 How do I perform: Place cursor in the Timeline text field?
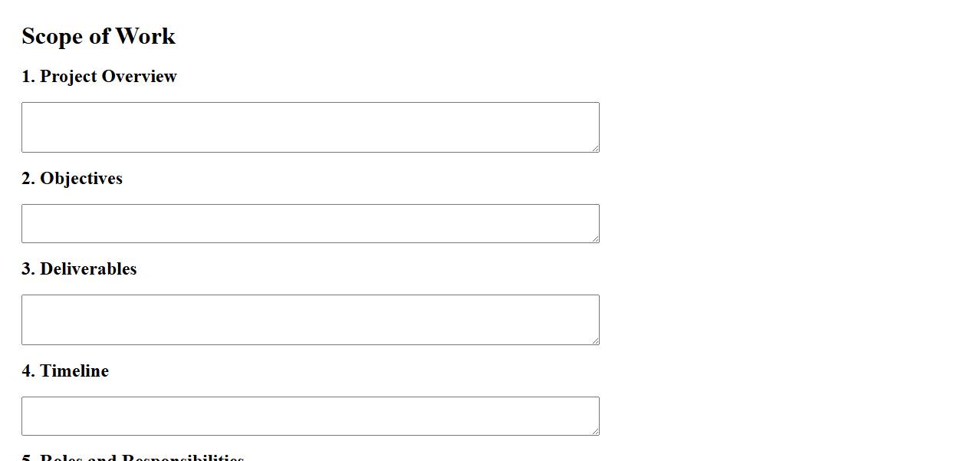point(310,416)
